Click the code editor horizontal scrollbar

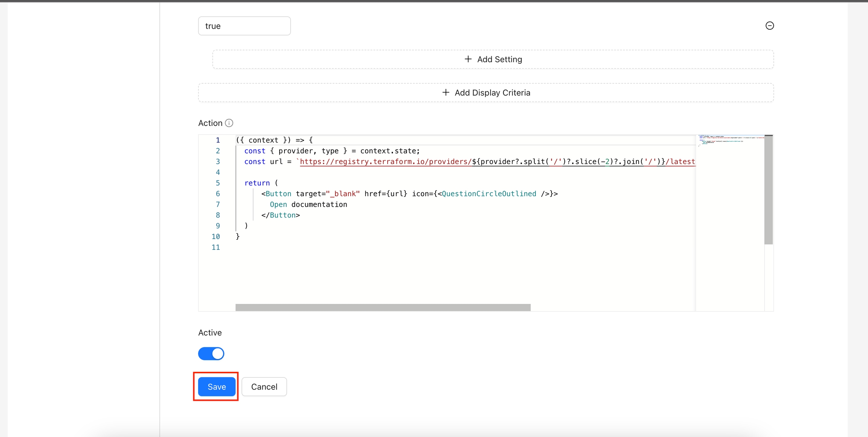tap(383, 308)
